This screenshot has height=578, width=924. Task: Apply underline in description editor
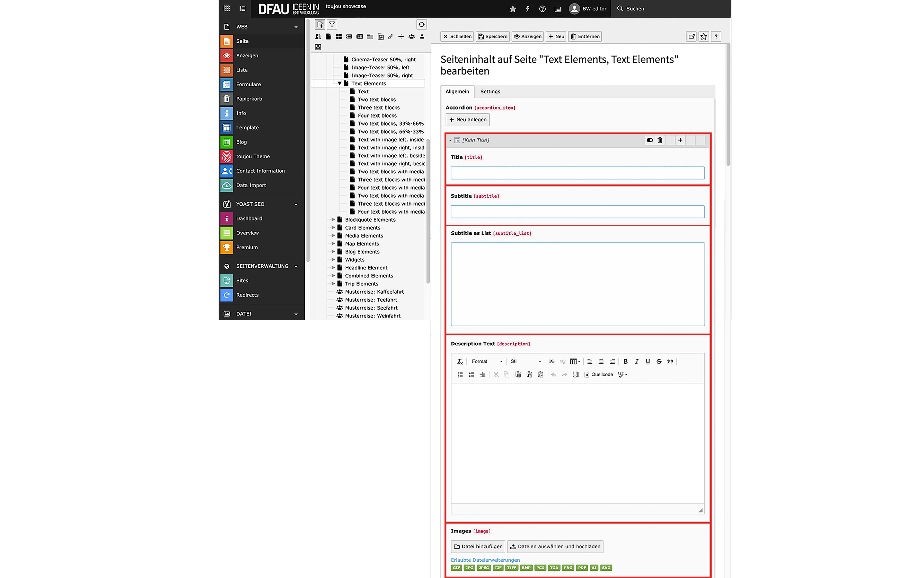pyautogui.click(x=648, y=361)
